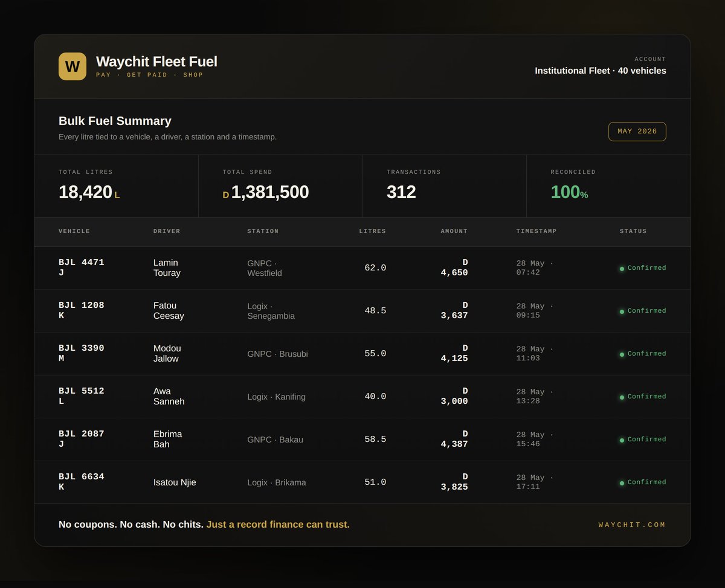Click the 48.5 litres cell

tap(375, 310)
